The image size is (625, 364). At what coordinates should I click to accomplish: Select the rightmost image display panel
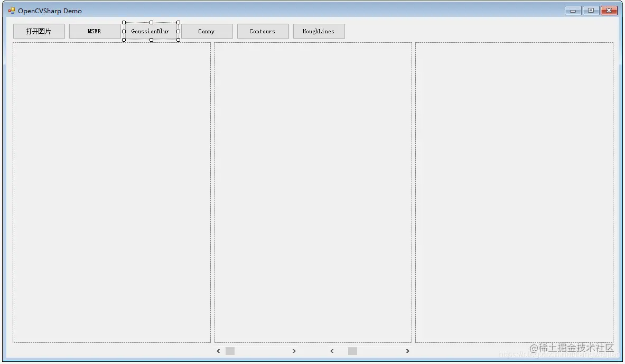coord(515,192)
